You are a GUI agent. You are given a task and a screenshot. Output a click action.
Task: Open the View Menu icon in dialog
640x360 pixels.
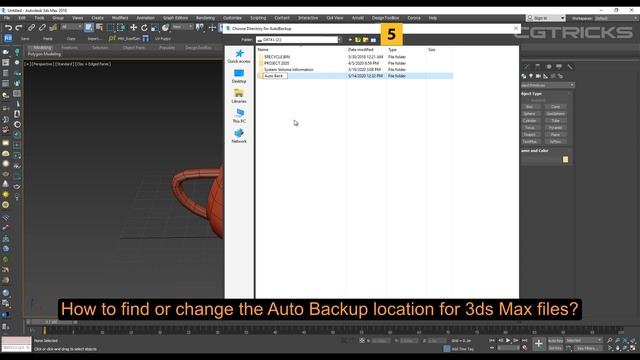373,40
